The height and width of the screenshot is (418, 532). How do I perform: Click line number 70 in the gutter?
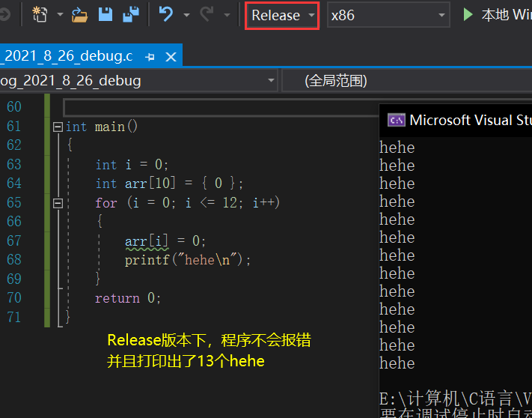coord(14,298)
